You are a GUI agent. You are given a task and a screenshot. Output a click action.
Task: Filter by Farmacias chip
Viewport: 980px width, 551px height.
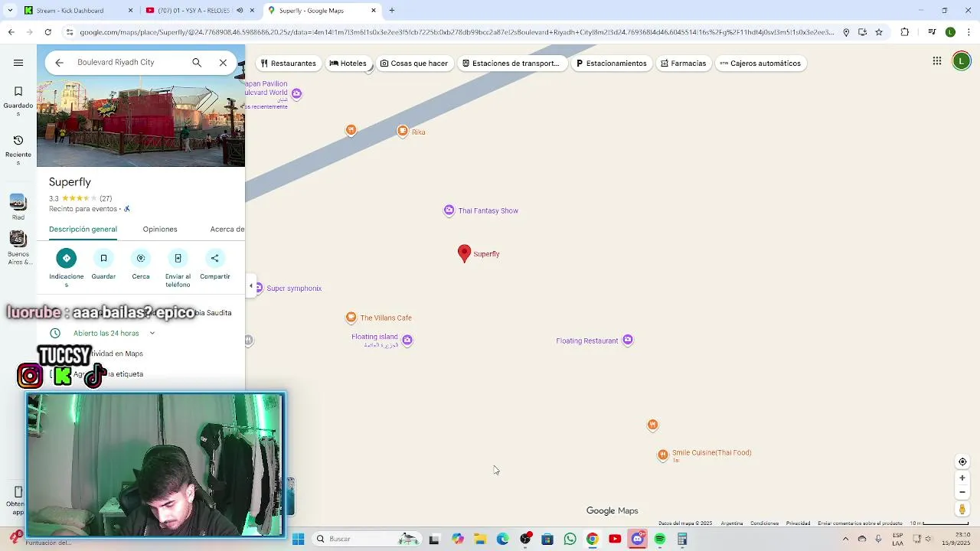coord(683,64)
